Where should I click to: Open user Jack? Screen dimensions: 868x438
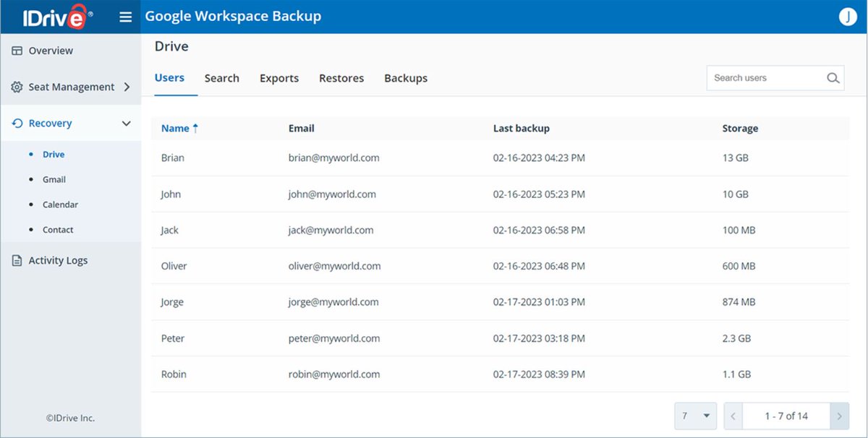(x=170, y=230)
